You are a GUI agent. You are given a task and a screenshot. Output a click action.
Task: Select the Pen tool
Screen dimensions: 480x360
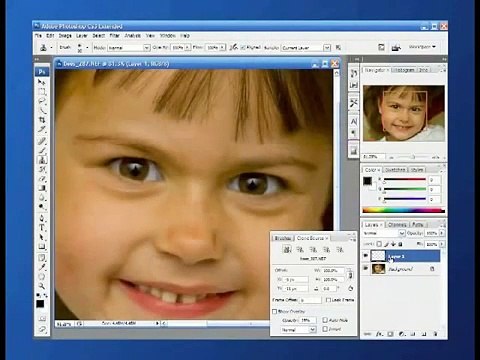42,219
